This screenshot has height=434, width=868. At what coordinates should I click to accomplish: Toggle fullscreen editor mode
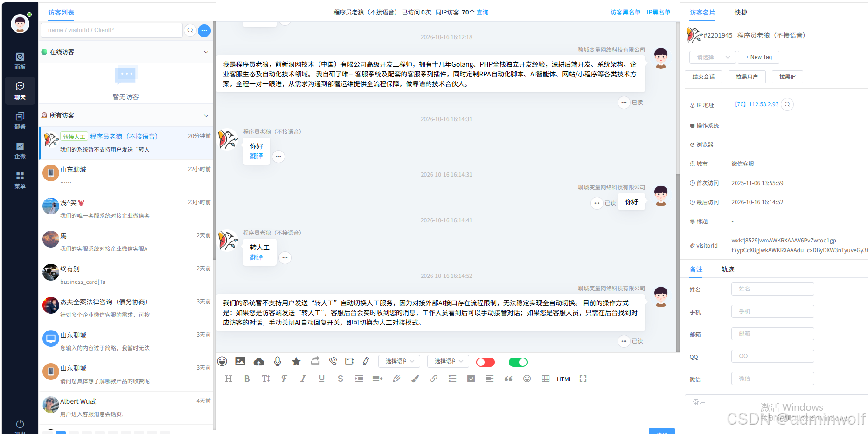tap(583, 379)
